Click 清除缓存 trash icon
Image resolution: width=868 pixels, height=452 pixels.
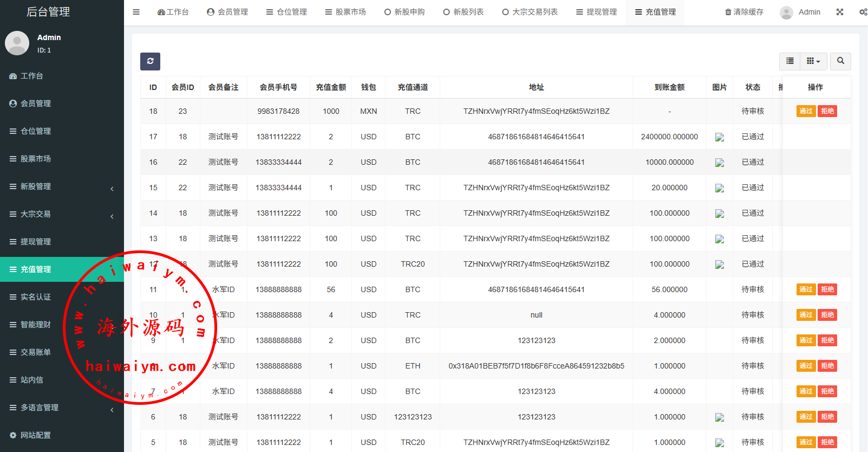point(728,12)
